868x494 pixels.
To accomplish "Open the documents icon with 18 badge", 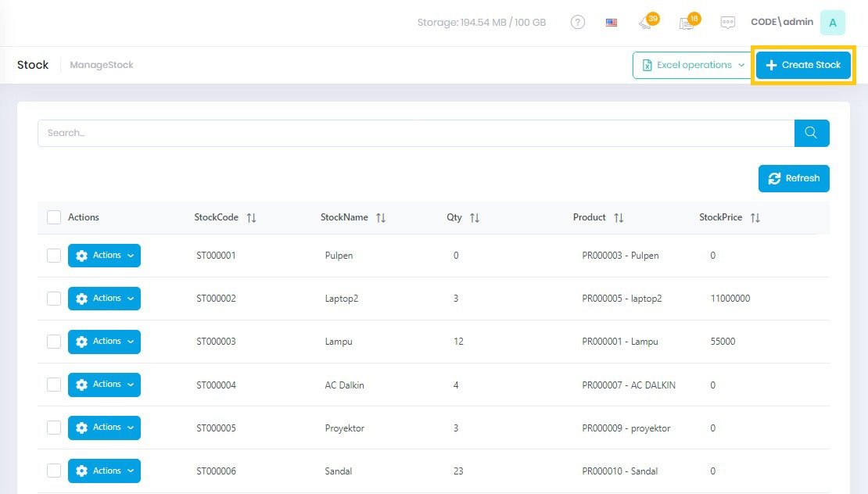I will (x=687, y=23).
